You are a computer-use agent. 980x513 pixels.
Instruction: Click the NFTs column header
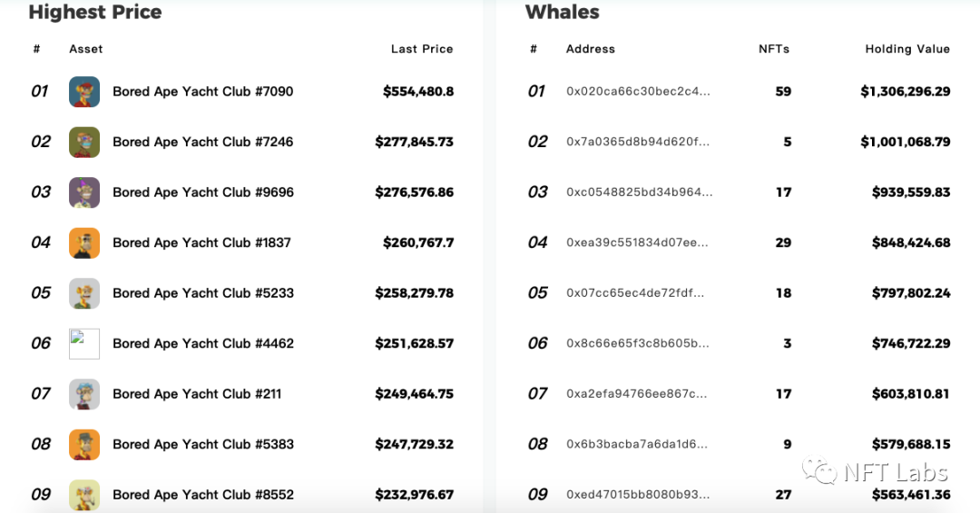(773, 49)
